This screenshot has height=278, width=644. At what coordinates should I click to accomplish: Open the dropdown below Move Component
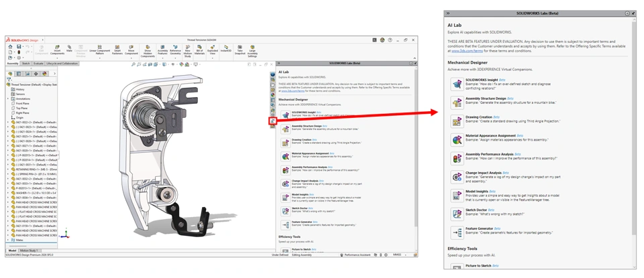[131, 58]
